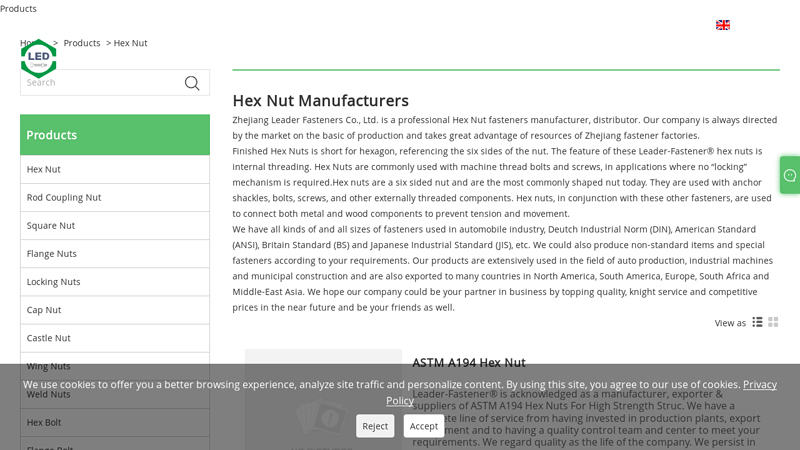The image size is (800, 450).
Task: Reject the cookies
Action: (375, 426)
